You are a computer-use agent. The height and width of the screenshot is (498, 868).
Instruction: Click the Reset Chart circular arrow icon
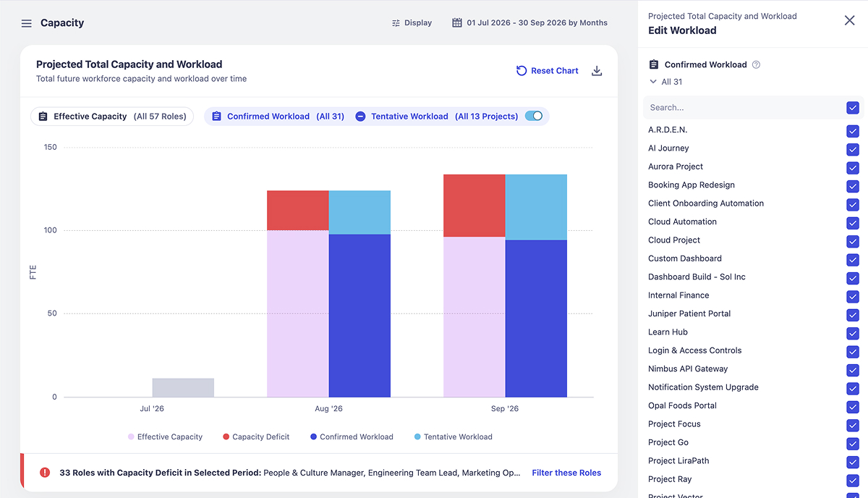522,70
